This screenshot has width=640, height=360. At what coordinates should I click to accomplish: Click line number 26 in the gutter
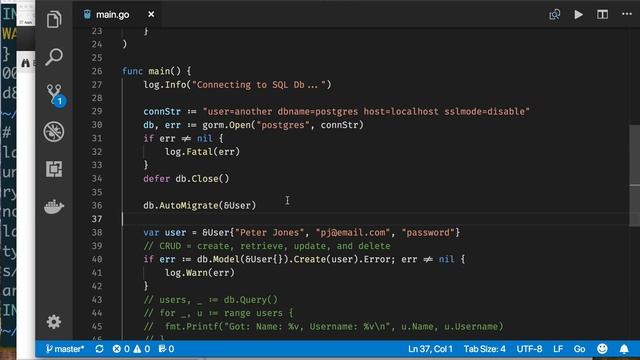[97, 71]
